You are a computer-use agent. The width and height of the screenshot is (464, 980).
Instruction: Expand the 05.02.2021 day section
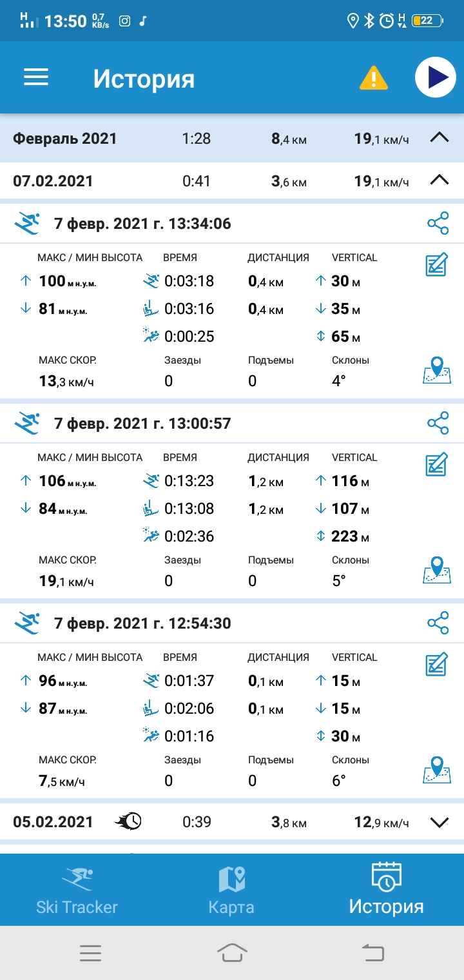tap(439, 822)
